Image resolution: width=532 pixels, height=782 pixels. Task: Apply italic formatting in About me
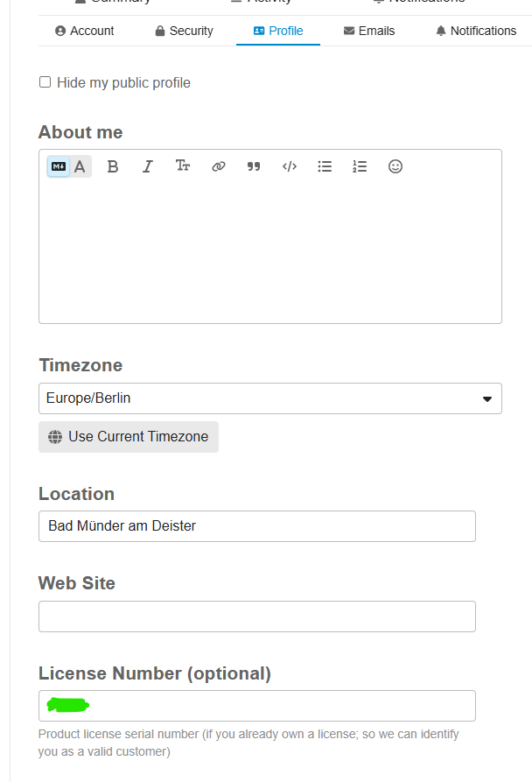[147, 166]
